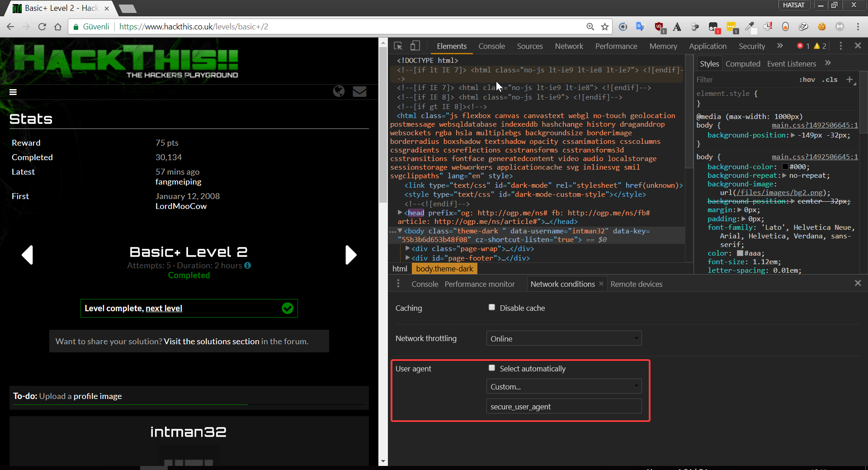Click the eyedropper color picker extension

(750, 27)
